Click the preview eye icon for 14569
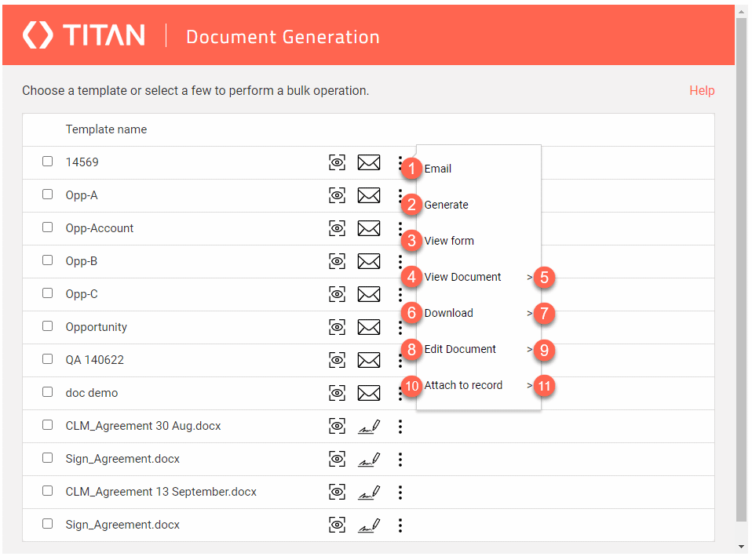Image resolution: width=752 pixels, height=560 pixels. [x=337, y=162]
